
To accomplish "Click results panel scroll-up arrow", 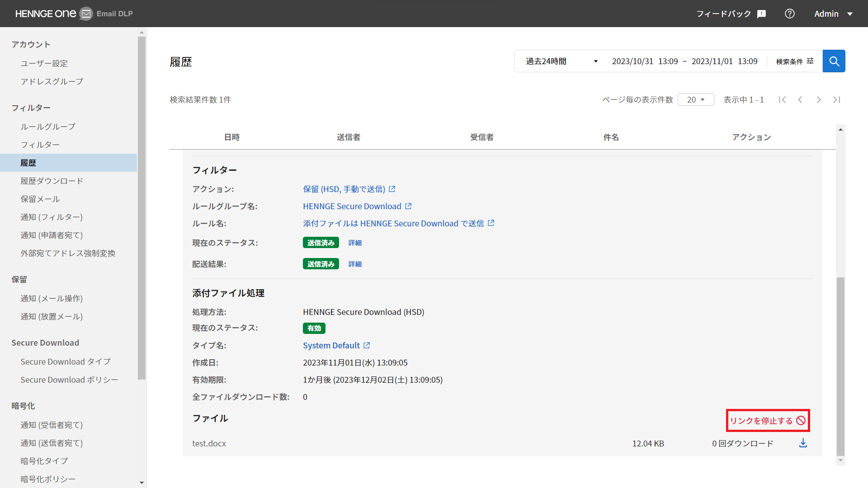I will click(840, 129).
